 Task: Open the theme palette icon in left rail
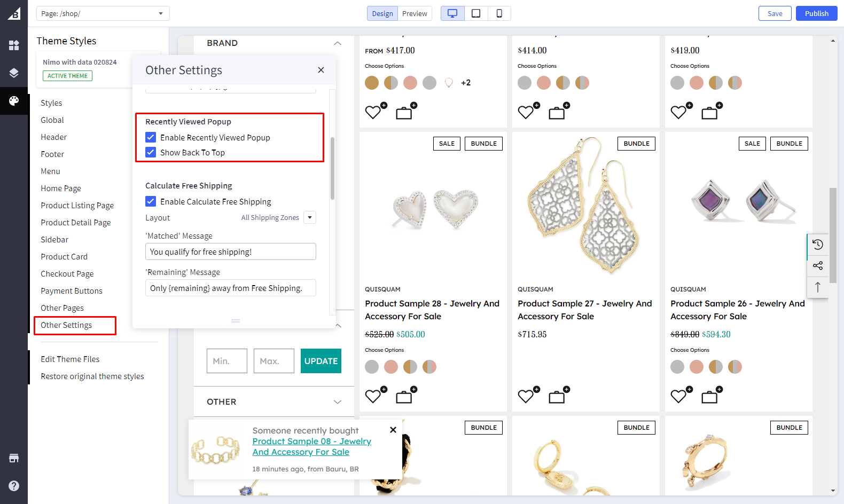(x=14, y=100)
